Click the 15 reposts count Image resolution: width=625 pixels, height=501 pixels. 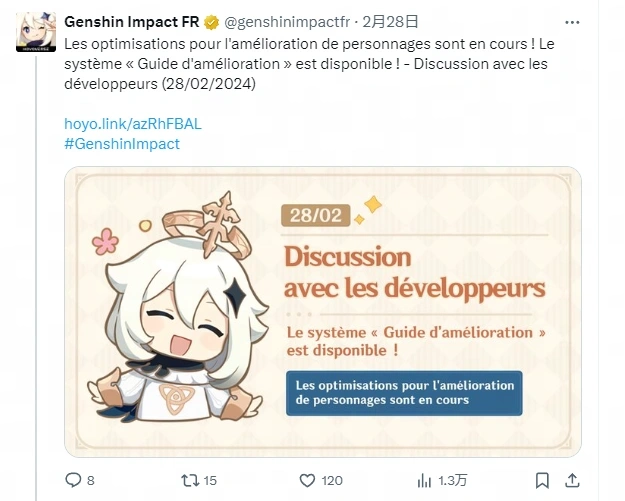click(x=210, y=481)
